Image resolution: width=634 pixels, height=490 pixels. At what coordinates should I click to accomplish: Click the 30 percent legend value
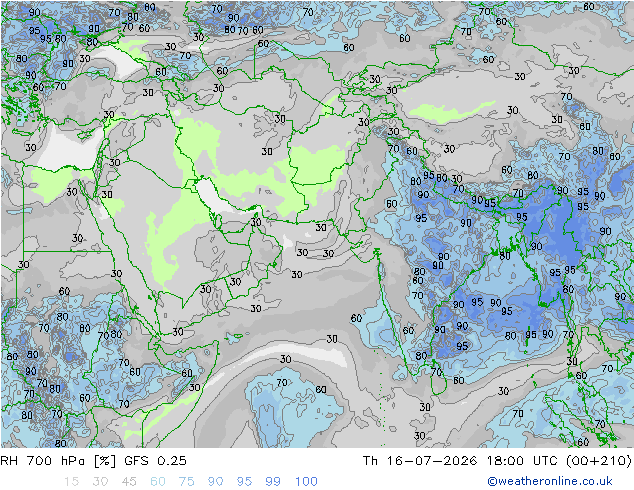100,482
